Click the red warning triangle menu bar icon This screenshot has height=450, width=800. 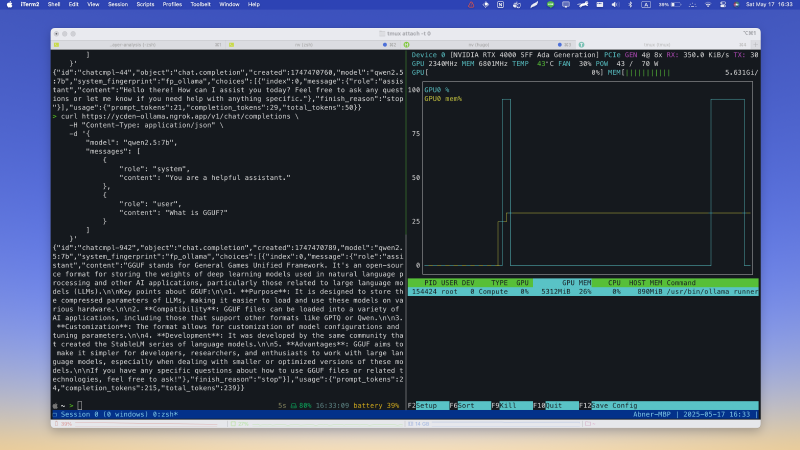pos(471,5)
